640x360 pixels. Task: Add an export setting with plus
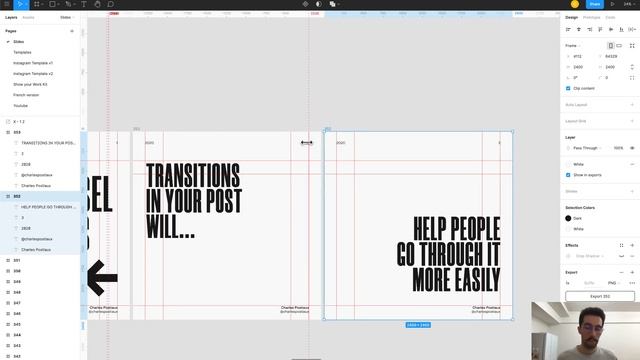(x=632, y=272)
